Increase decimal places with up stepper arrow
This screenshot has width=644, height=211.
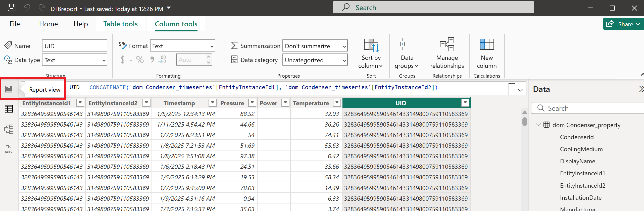tap(209, 57)
